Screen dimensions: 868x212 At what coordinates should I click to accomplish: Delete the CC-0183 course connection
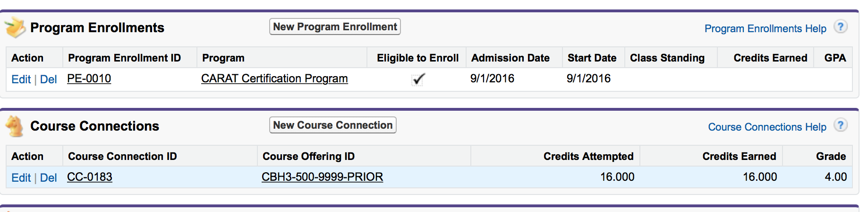[x=49, y=178]
